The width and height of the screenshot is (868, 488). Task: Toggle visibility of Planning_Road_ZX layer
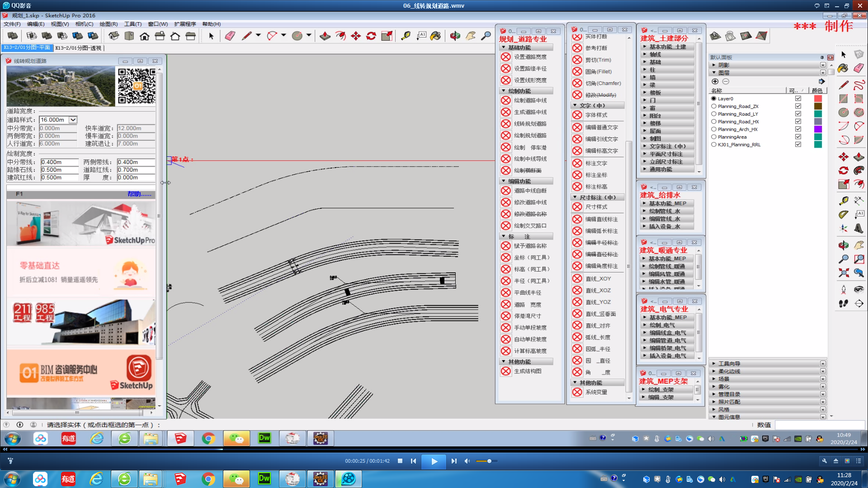pos(798,106)
